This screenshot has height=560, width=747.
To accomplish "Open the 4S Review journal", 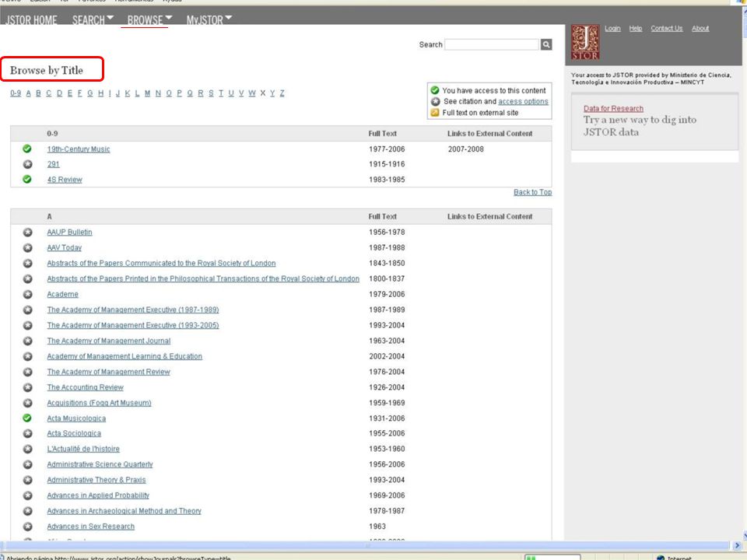I will (x=65, y=180).
